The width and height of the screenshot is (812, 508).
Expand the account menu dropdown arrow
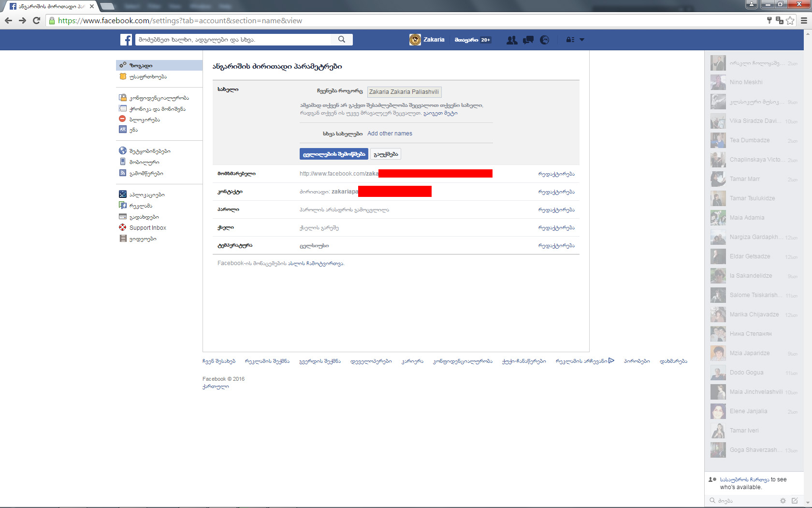tap(582, 40)
